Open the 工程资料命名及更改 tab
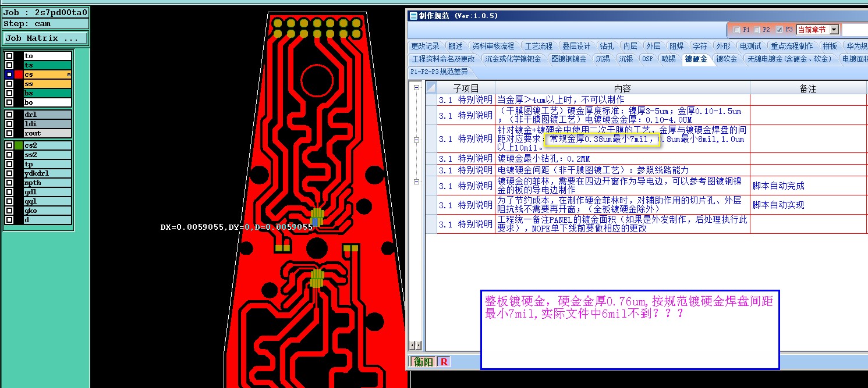This screenshot has height=388, width=868. (x=443, y=59)
